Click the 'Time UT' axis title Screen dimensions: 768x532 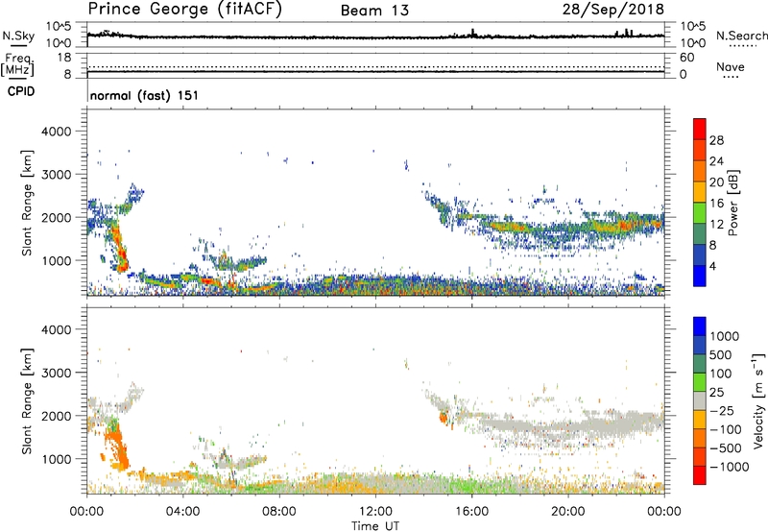coord(375,526)
